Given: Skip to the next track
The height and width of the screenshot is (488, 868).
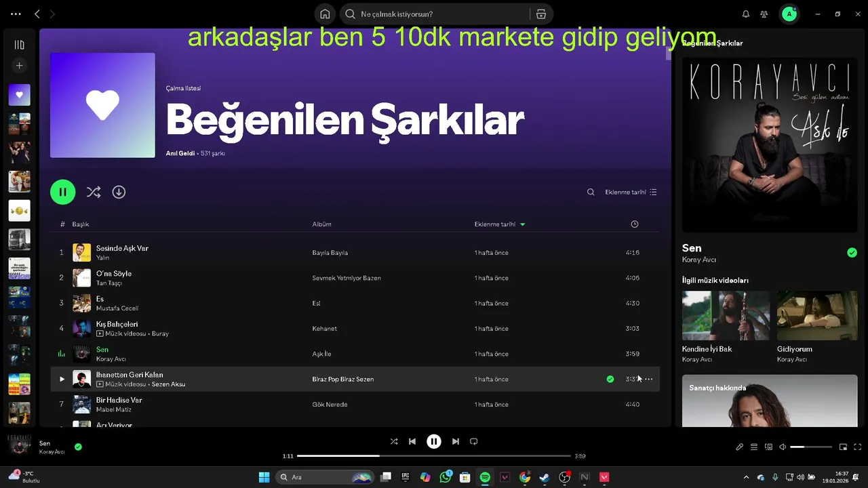Looking at the screenshot, I should [x=456, y=441].
